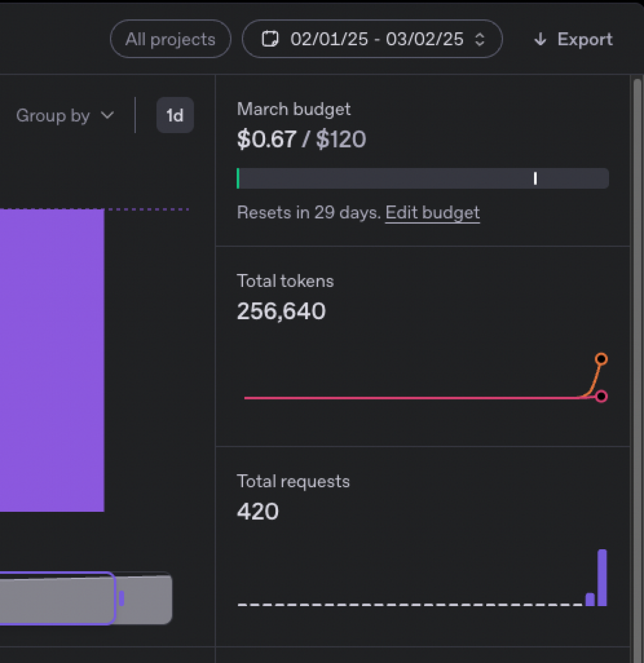Click the chevron beside the date range
This screenshot has width=644, height=663.
click(479, 39)
